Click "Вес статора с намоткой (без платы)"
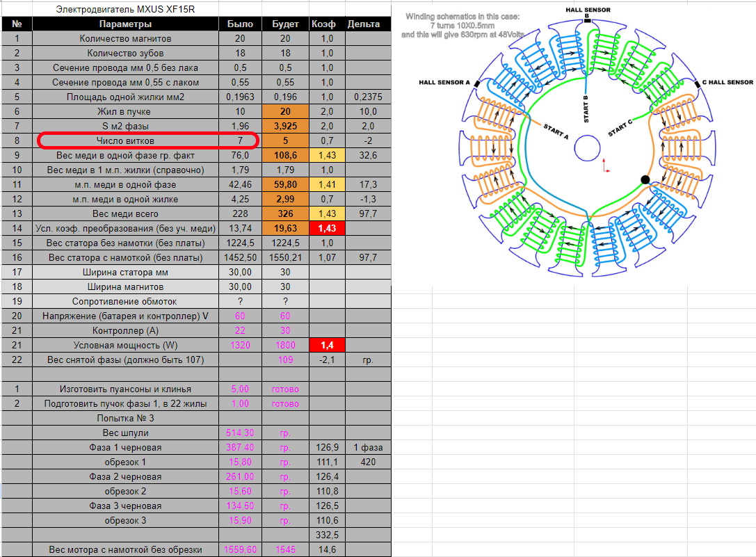Screen dimensions: 756x557 (x=125, y=257)
